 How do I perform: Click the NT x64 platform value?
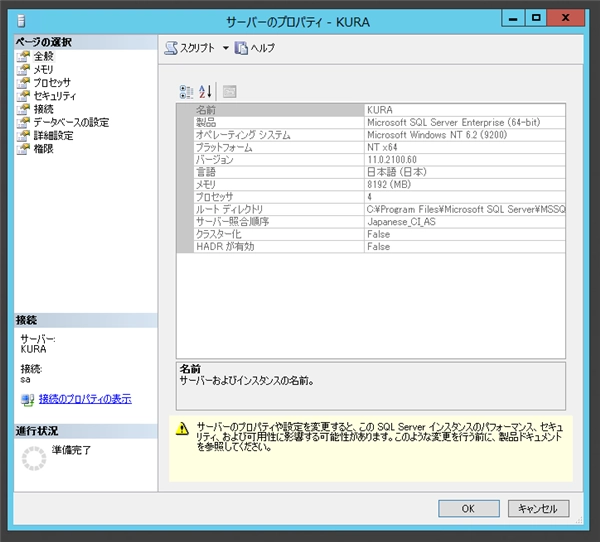point(465,147)
